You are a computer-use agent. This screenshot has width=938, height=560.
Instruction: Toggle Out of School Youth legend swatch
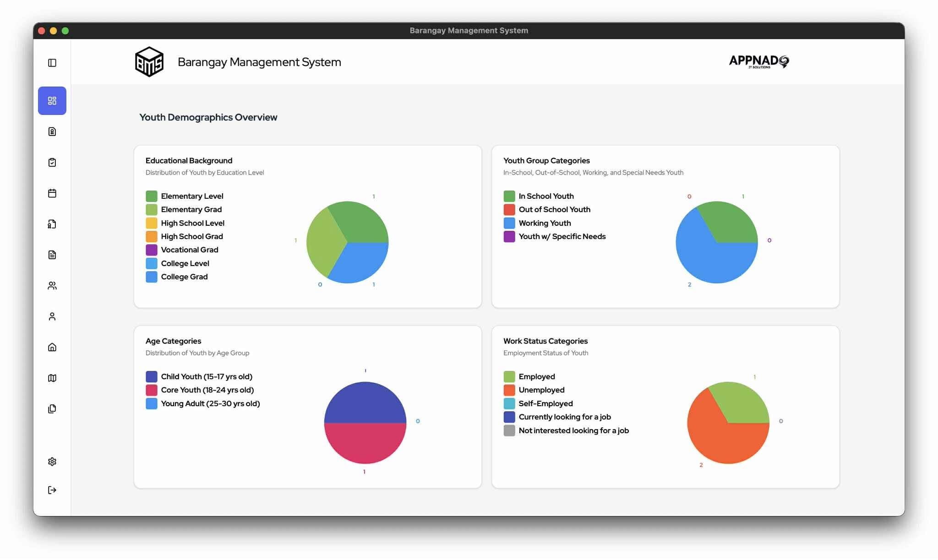click(509, 210)
